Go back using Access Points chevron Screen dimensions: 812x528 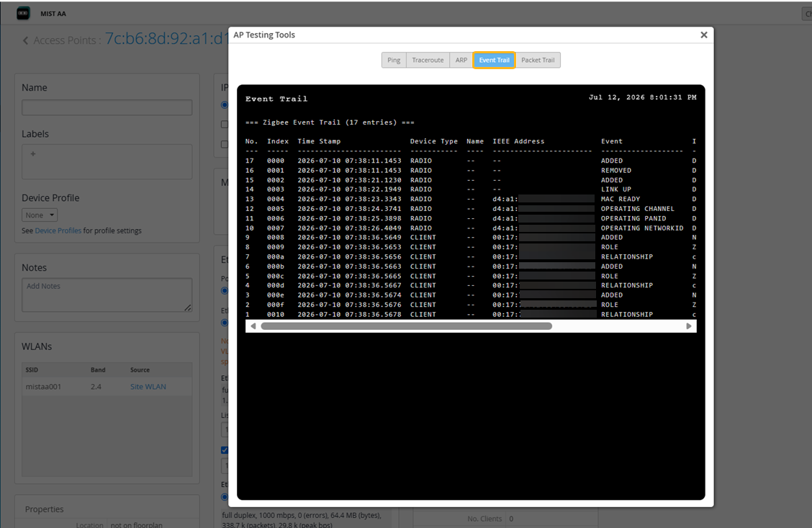[25, 40]
